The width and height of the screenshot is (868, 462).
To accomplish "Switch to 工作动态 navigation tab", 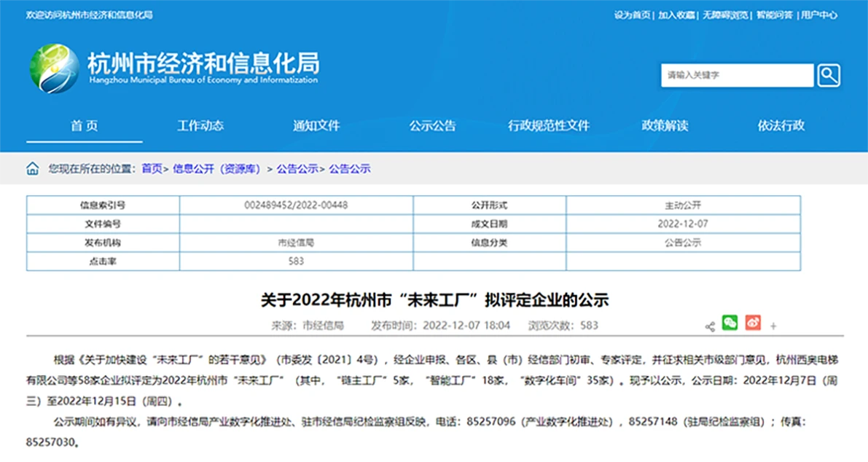I will 200,125.
